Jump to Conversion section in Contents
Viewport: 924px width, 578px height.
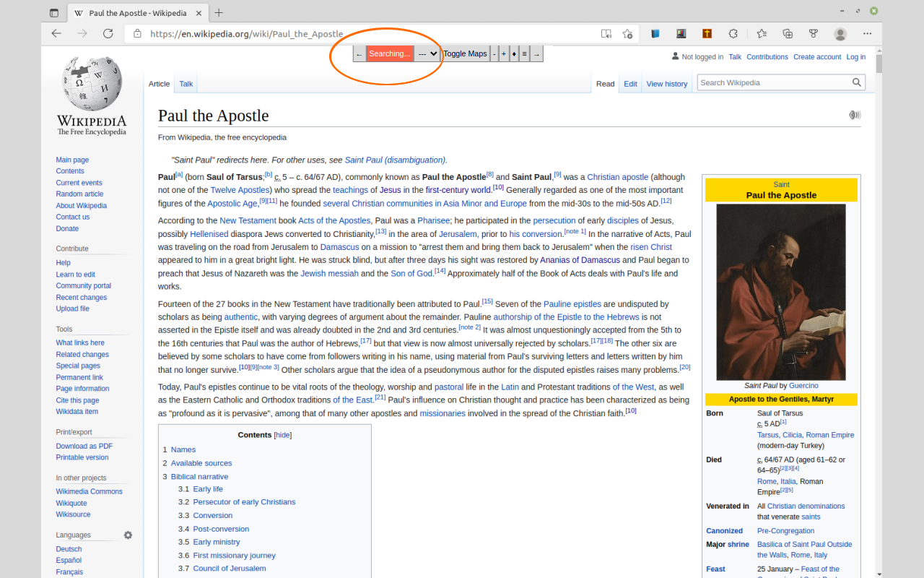pos(213,515)
